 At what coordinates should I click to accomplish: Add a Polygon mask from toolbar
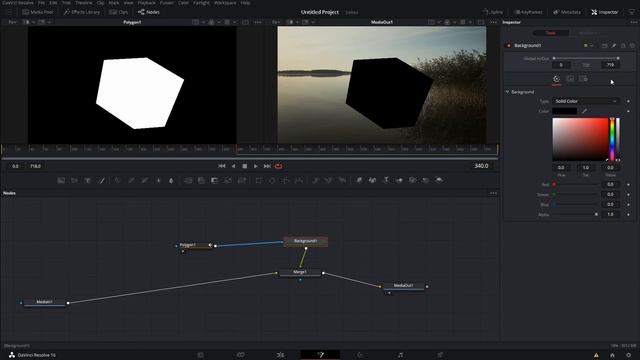tap(286, 180)
